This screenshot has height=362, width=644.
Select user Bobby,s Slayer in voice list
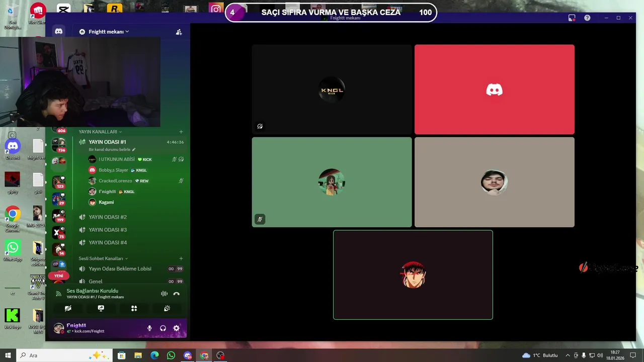[136, 170]
